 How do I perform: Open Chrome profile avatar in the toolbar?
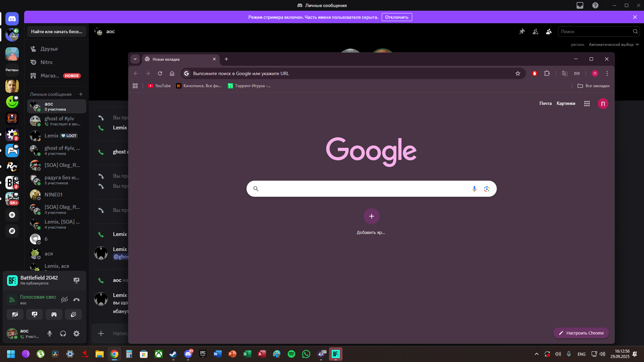(595, 73)
